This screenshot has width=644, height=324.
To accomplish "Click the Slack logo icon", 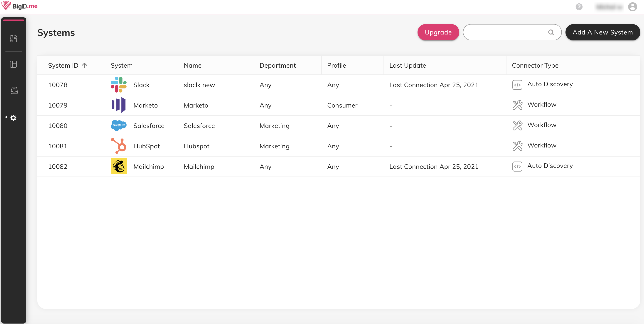I will [x=118, y=85].
